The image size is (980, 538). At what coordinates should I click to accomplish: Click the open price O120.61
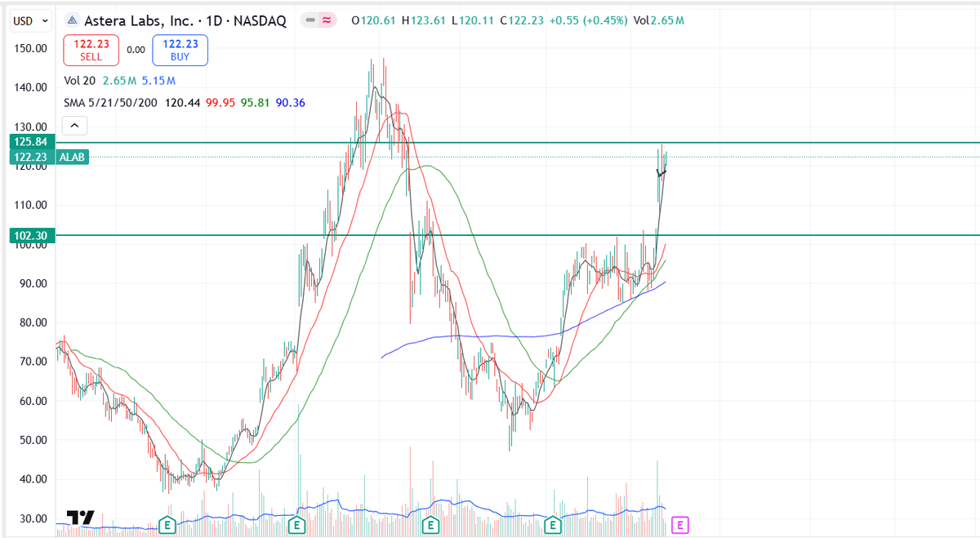point(373,20)
